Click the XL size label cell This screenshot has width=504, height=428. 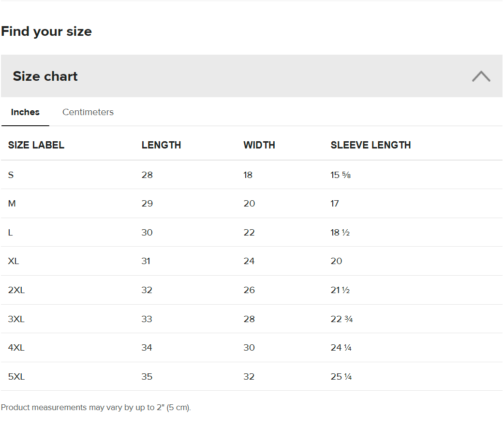[14, 261]
